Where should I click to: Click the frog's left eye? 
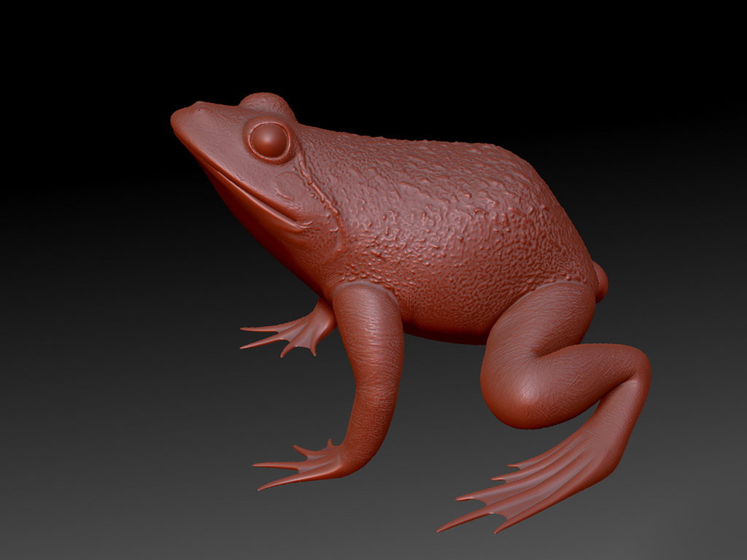tap(268, 139)
